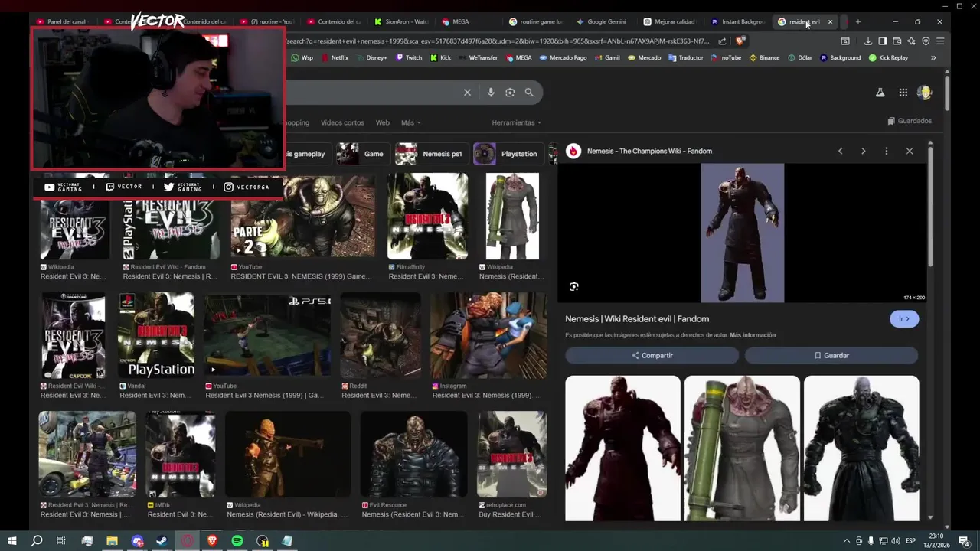The width and height of the screenshot is (980, 551).
Task: Go to next image in preview panel
Action: pos(863,152)
